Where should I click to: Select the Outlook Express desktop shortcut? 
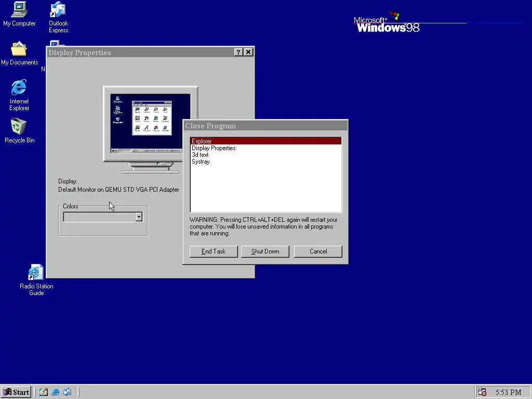tap(58, 17)
